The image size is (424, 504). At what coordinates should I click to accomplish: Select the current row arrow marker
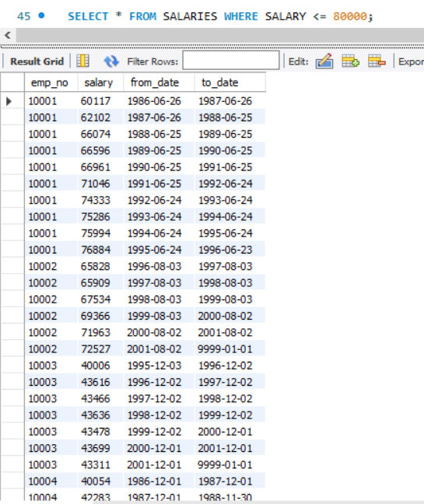click(x=9, y=101)
